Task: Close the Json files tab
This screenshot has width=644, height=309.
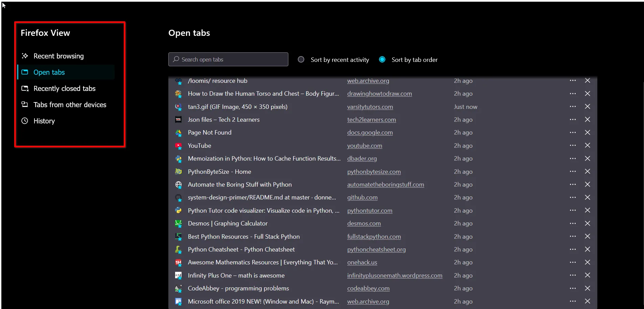Action: pyautogui.click(x=588, y=119)
